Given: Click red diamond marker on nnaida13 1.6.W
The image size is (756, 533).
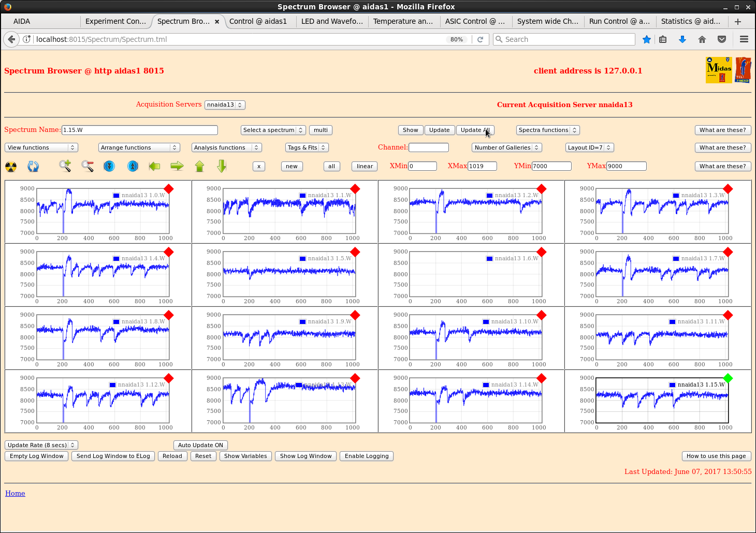Looking at the screenshot, I should click(542, 252).
